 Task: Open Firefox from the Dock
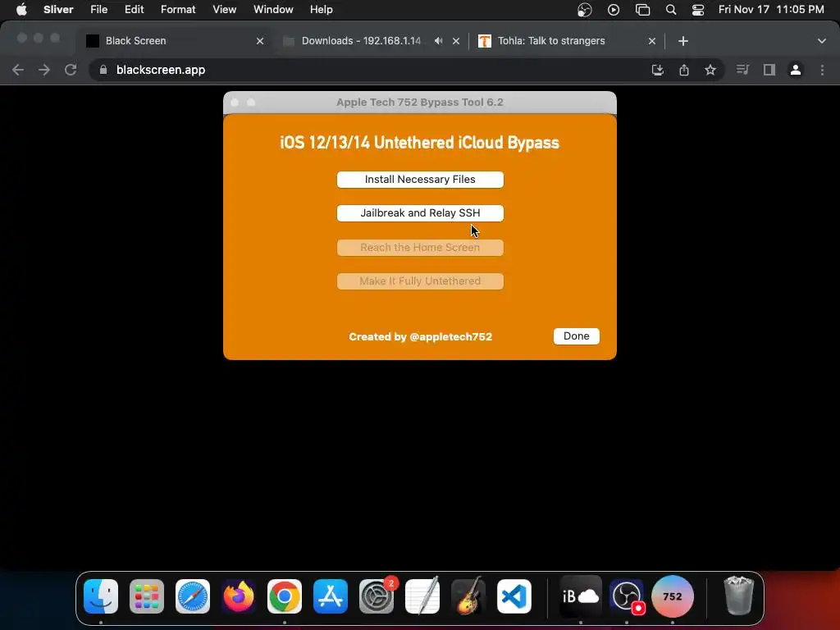coord(239,596)
